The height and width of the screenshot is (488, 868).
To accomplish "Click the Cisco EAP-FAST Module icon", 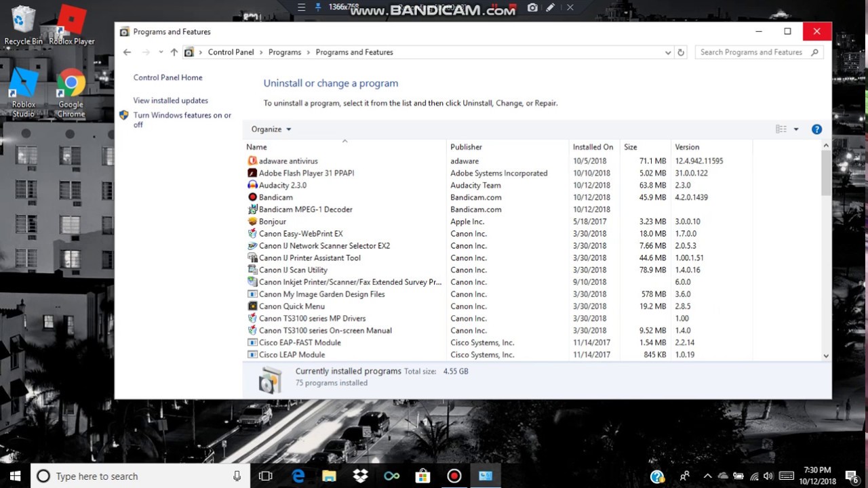I will point(252,343).
